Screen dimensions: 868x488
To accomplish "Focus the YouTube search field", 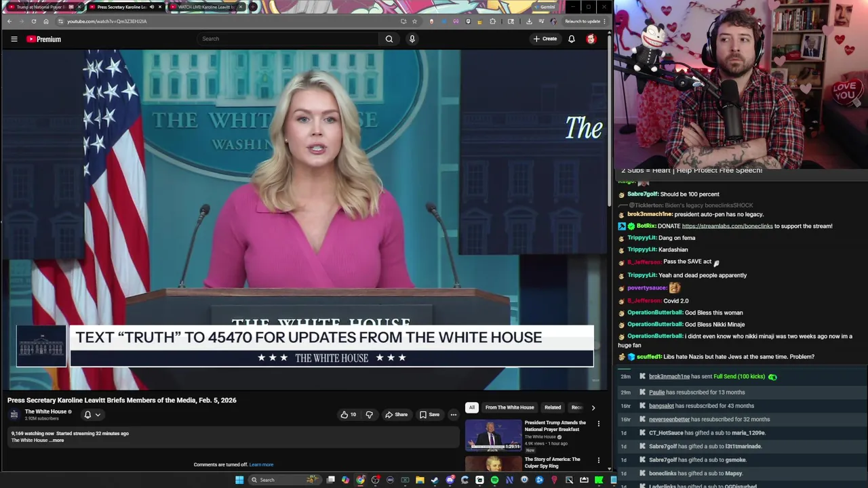I will pyautogui.click(x=288, y=39).
